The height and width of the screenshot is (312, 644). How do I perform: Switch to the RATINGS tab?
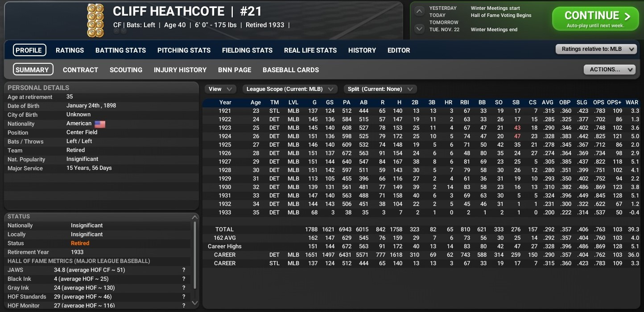(x=70, y=50)
